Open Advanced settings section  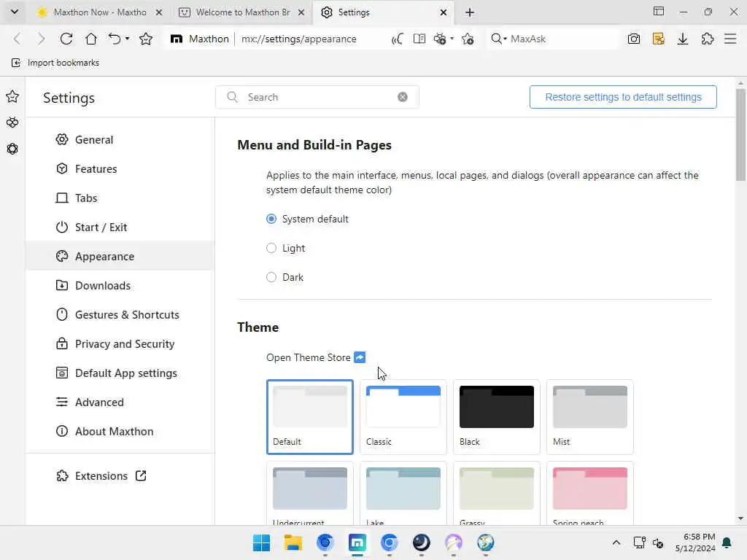[120, 402]
